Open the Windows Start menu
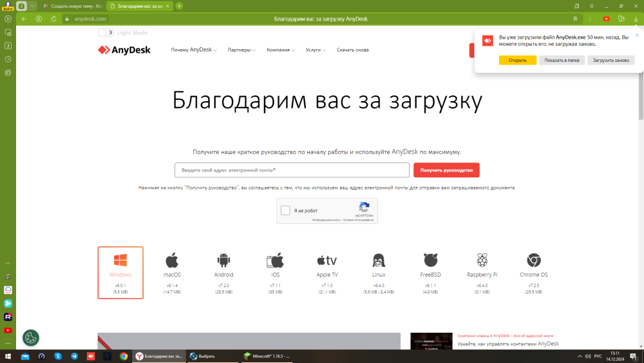644x363 pixels. coord(8,357)
